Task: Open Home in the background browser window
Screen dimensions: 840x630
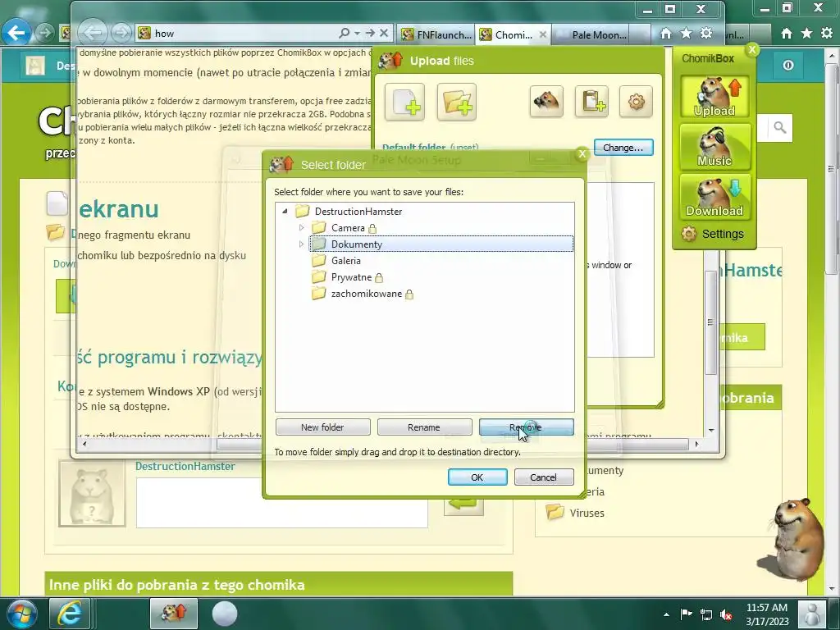Action: click(x=787, y=33)
